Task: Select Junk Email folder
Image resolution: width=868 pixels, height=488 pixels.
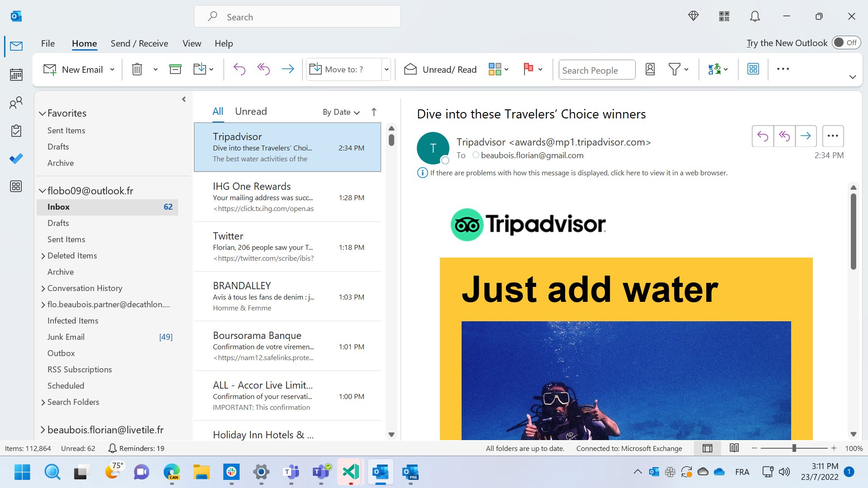Action: (x=108, y=337)
